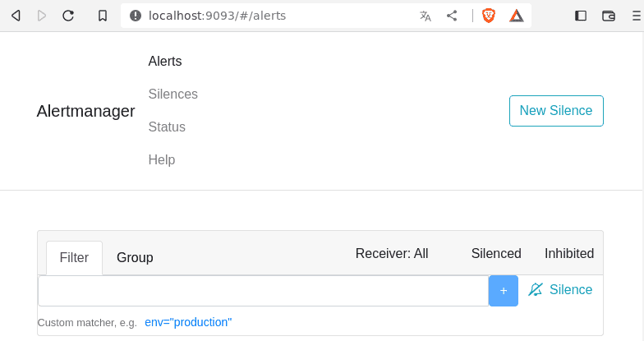This screenshot has height=341, width=644.
Task: Open the Brave Shields lion icon
Action: click(488, 16)
